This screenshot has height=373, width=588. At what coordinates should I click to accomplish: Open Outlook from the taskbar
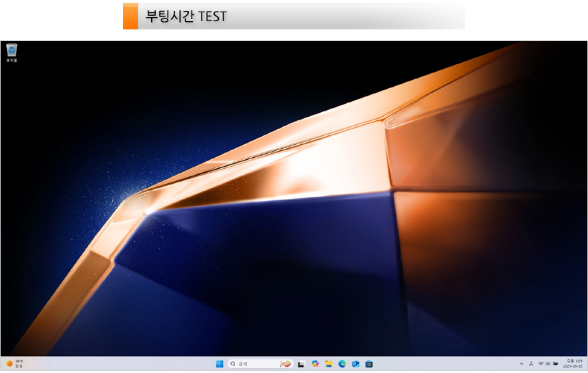click(356, 363)
